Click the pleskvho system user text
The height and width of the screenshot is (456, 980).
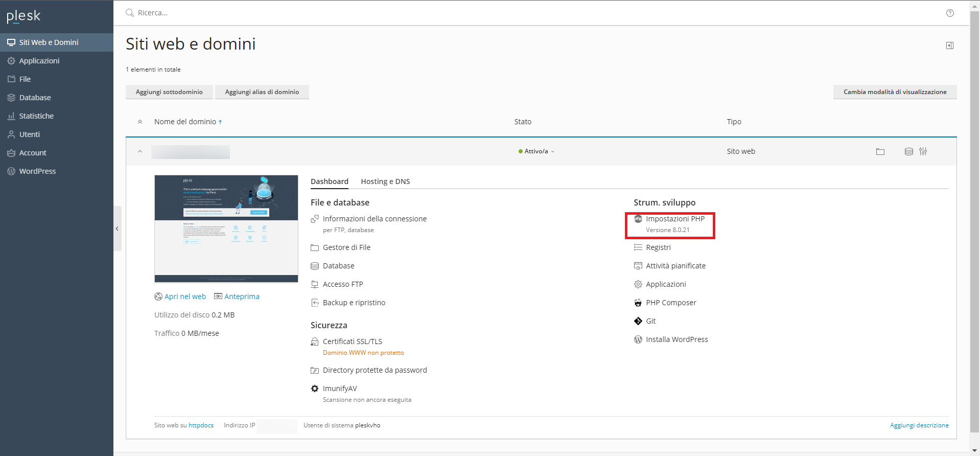(367, 425)
